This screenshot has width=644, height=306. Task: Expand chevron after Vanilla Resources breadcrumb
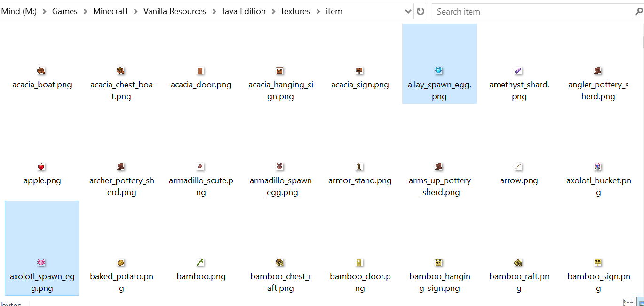pyautogui.click(x=214, y=11)
